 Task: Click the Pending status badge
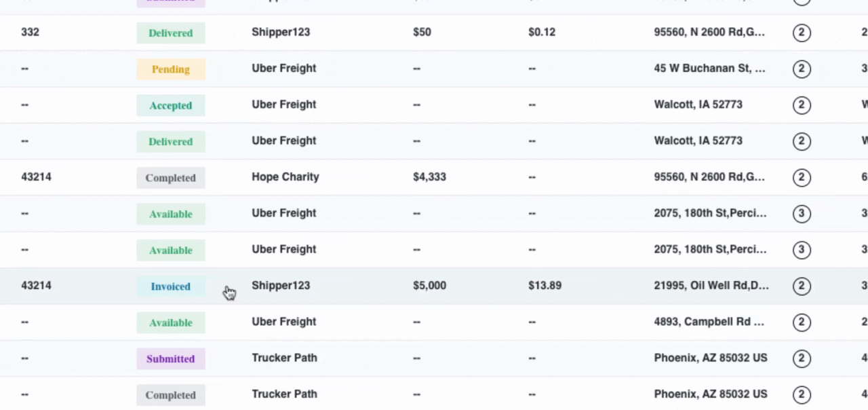(x=171, y=69)
